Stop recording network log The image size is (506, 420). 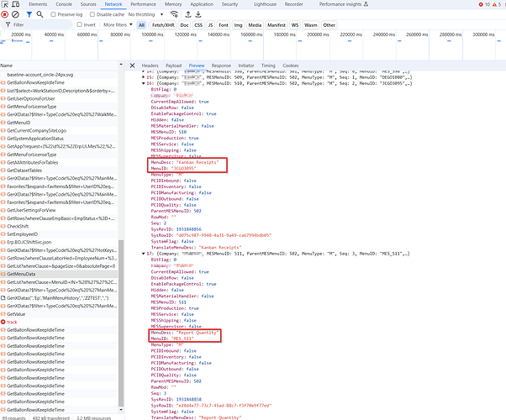[x=5, y=14]
